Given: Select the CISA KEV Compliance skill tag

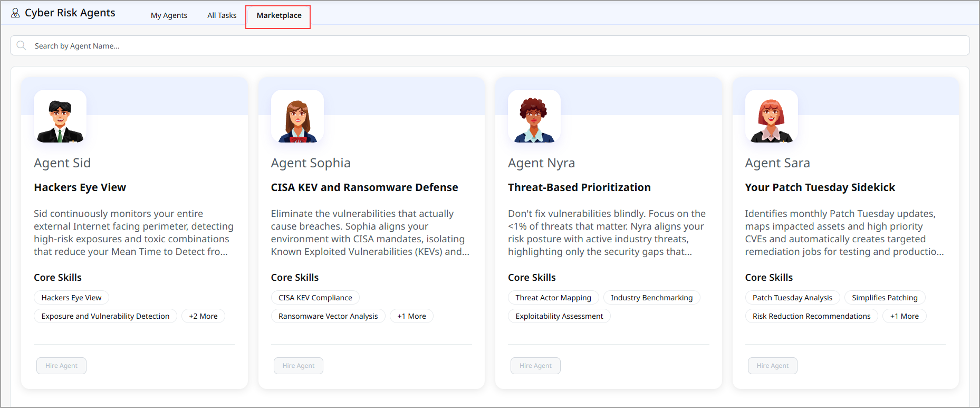Looking at the screenshot, I should point(315,298).
